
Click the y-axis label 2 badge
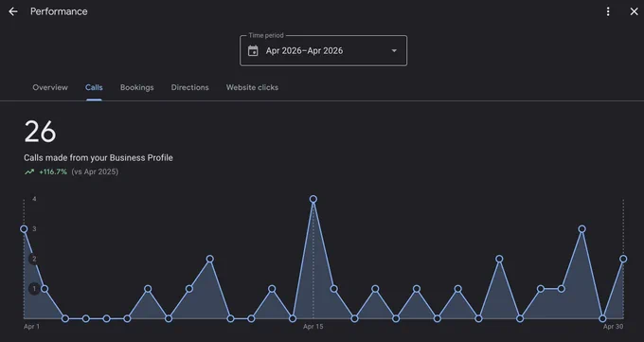pos(34,259)
